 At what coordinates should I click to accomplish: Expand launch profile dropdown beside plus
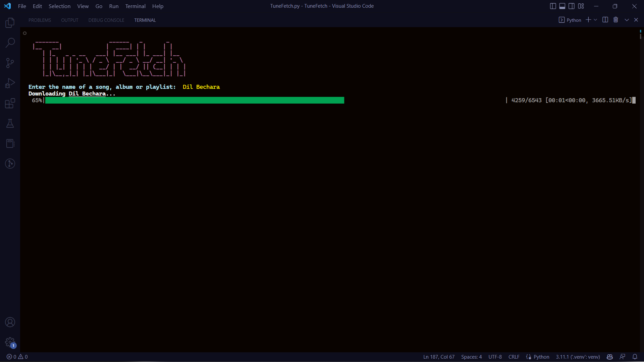tap(595, 20)
